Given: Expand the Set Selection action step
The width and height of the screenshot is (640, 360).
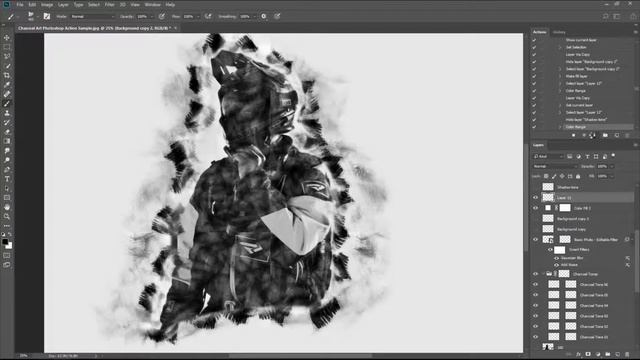Looking at the screenshot, I should tap(560, 47).
